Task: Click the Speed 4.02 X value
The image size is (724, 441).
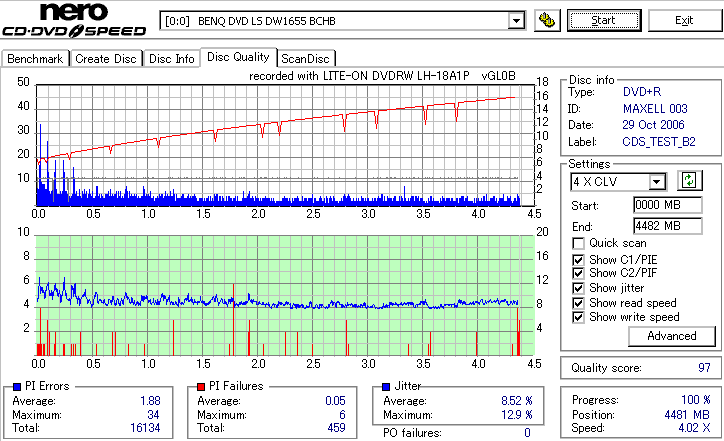Action: click(694, 428)
